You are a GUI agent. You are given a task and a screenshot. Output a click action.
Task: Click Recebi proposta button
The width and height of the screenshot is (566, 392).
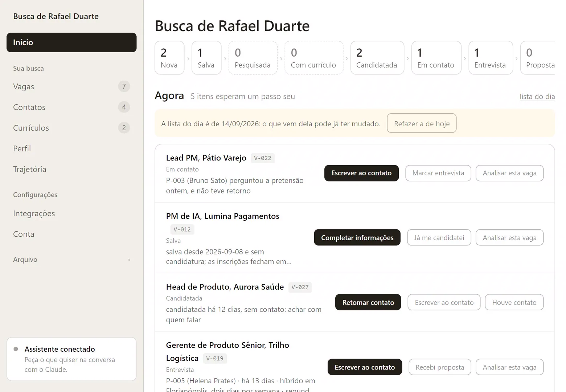440,367
